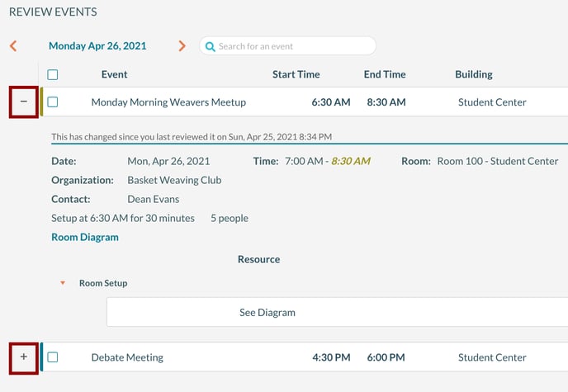568x392 pixels.
Task: Select Monday Morning Weavers Meetup event name
Action: point(168,102)
